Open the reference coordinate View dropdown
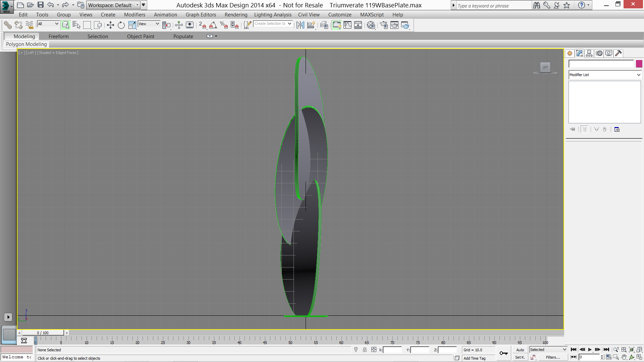 (149, 24)
